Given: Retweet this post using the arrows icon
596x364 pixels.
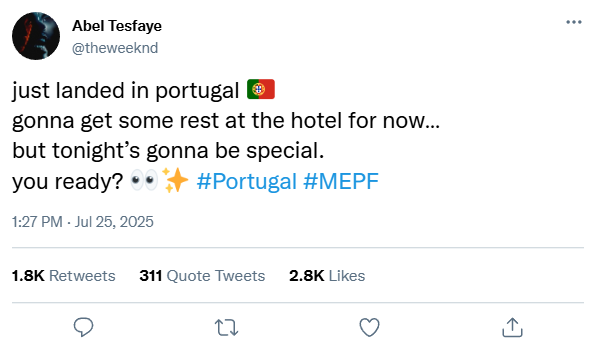Looking at the screenshot, I should (227, 328).
